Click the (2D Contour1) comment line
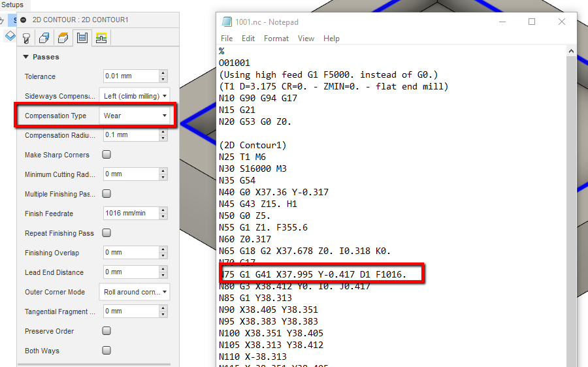This screenshot has width=588, height=367. (x=253, y=145)
